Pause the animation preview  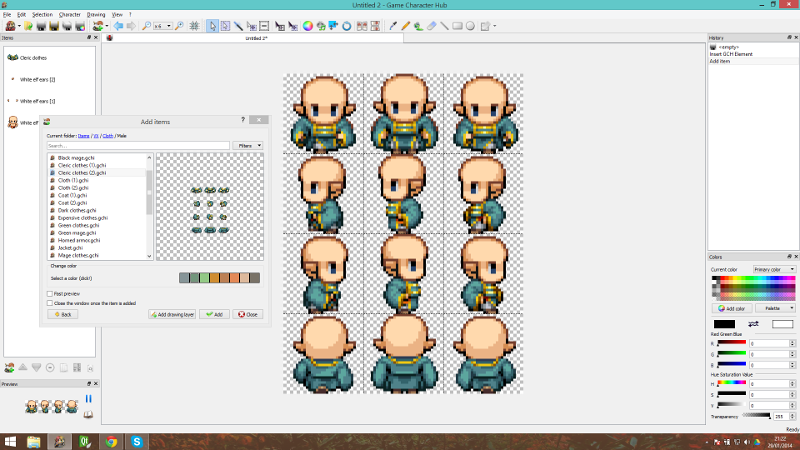tap(88, 398)
